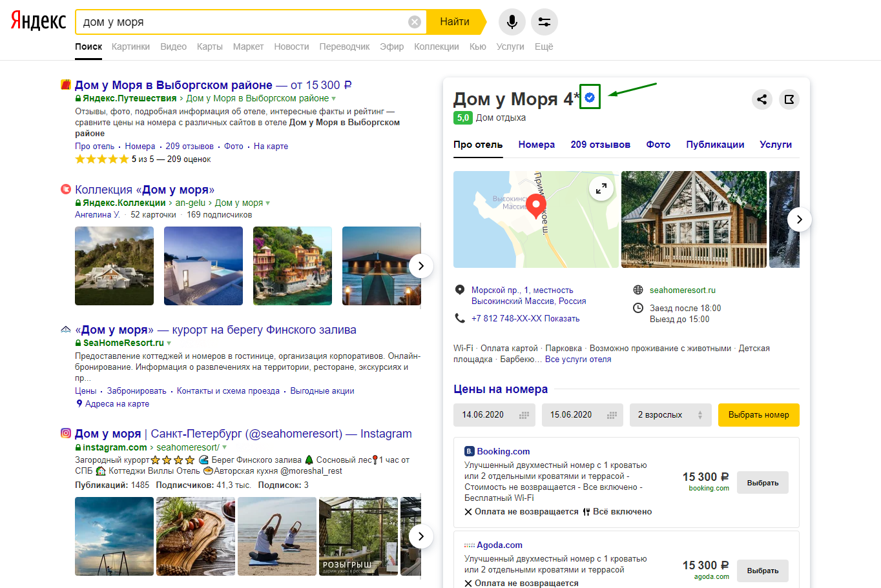Open calendar icon for date 14.06.2020

pos(524,415)
